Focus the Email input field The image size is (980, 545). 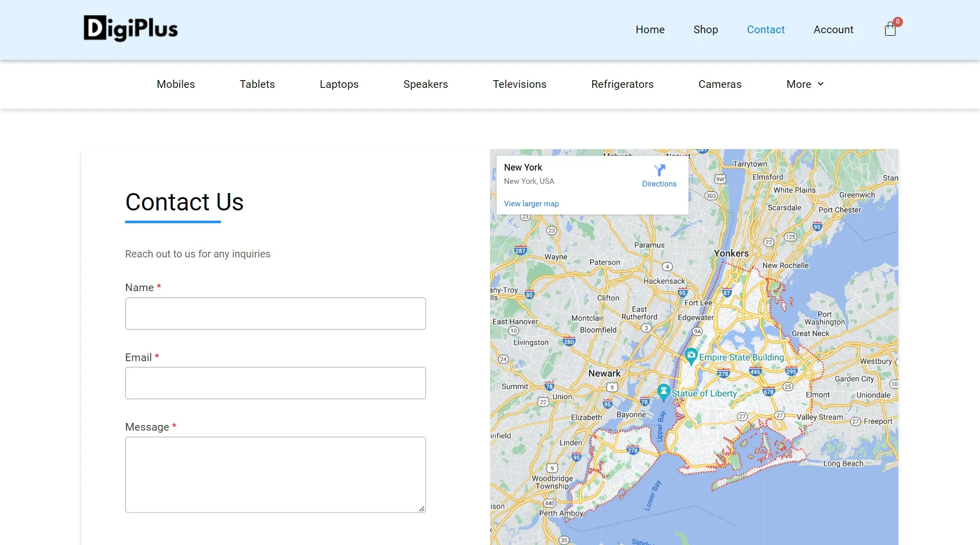[276, 383]
